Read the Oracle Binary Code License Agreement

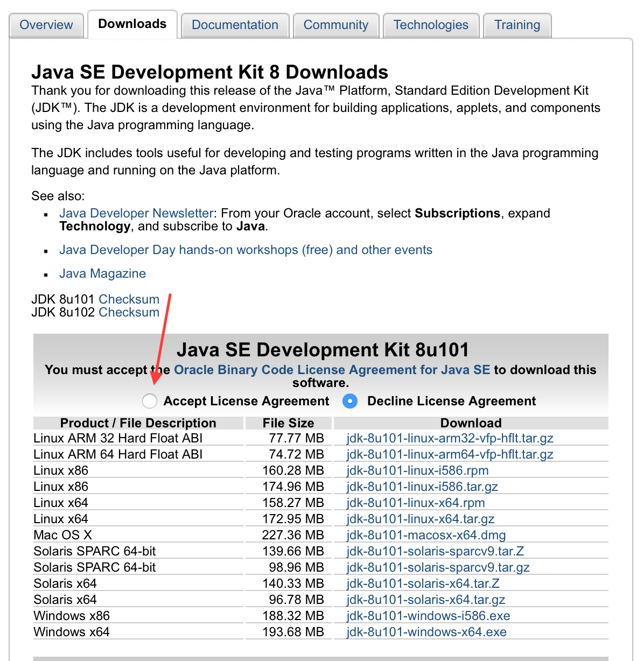[x=332, y=370]
